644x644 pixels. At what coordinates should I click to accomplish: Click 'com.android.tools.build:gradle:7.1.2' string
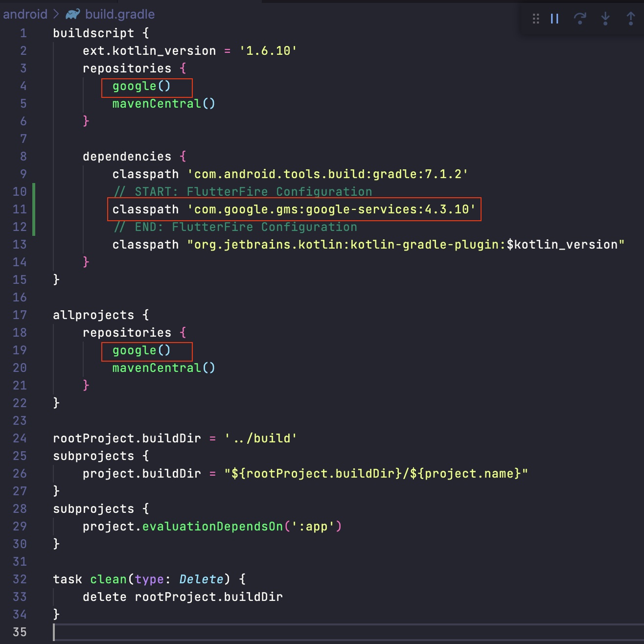[x=328, y=174]
